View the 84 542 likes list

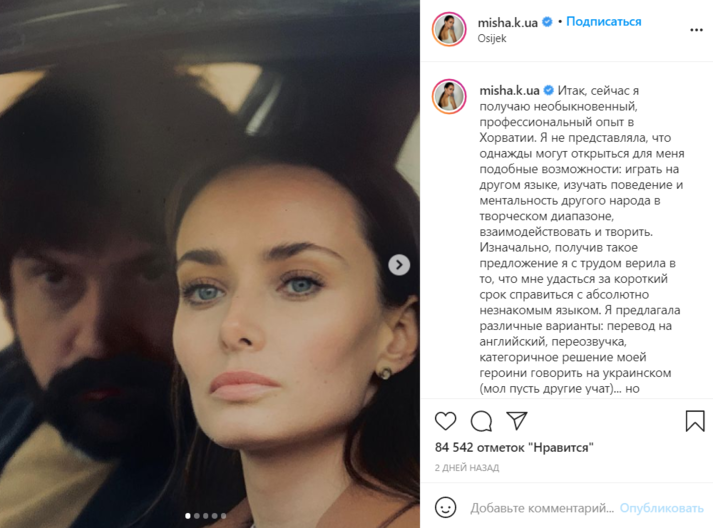pyautogui.click(x=514, y=448)
